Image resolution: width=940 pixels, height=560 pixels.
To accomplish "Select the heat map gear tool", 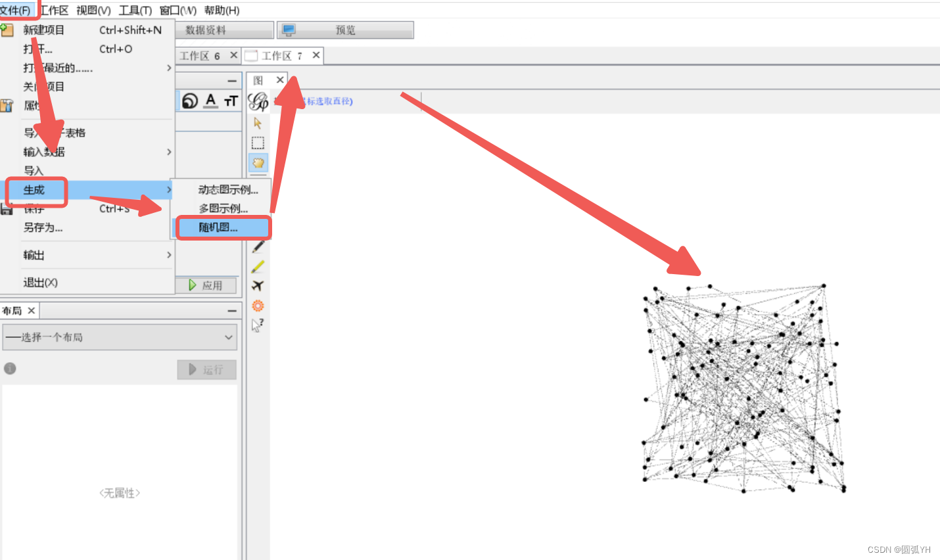I will [258, 305].
